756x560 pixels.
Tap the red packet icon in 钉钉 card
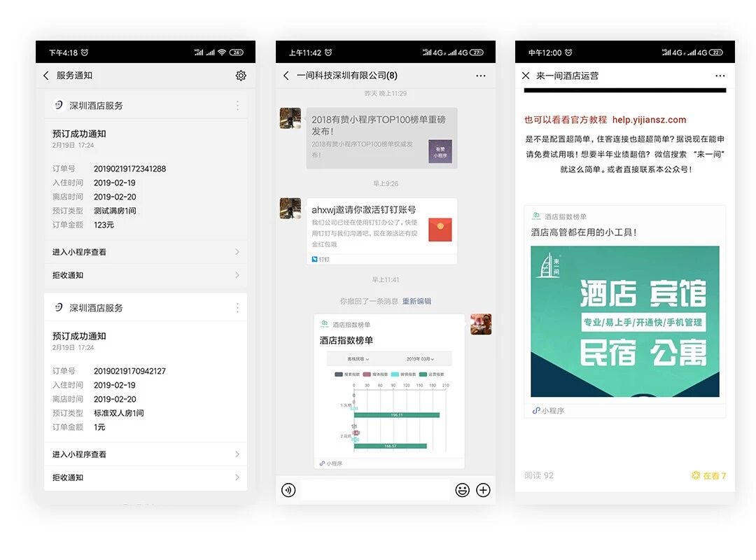(x=440, y=230)
